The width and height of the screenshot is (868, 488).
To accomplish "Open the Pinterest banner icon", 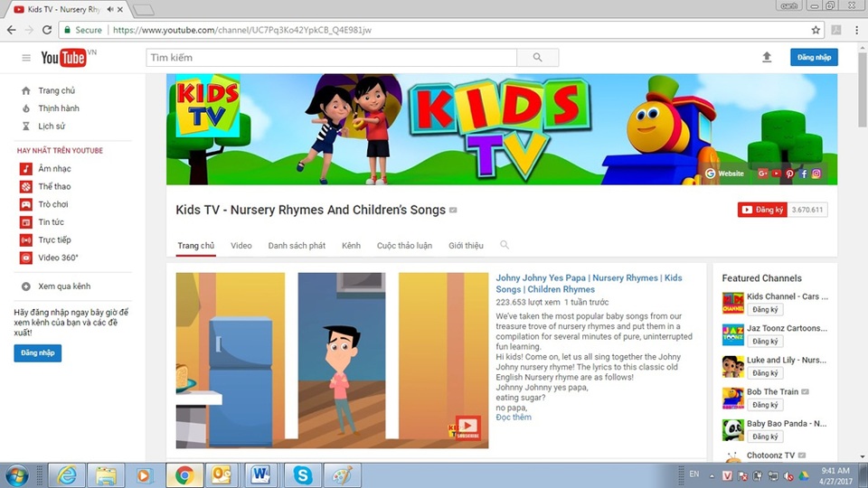I will tap(790, 174).
